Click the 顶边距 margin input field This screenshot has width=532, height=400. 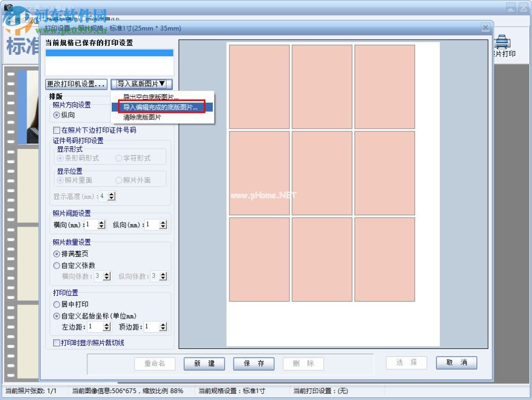(151, 327)
